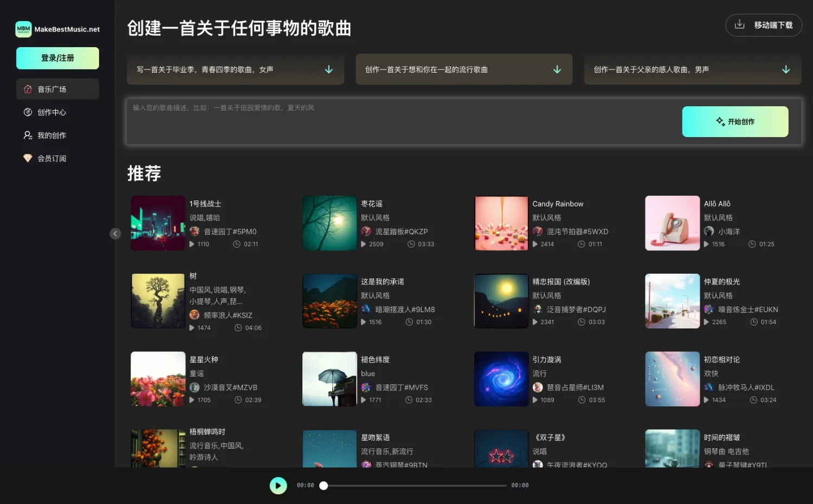This screenshot has width=813, height=504.
Task: Click the MakeBestMusic.net logo
Action: (x=57, y=29)
